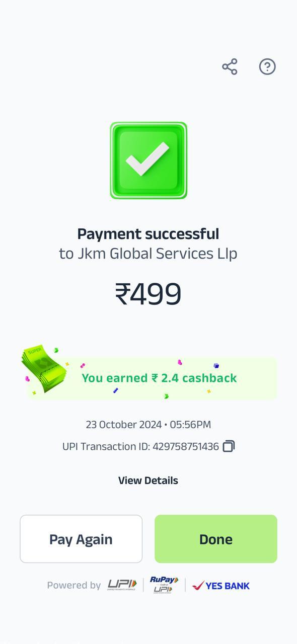This screenshot has height=644, width=297.
Task: Tap the Done button
Action: (216, 539)
